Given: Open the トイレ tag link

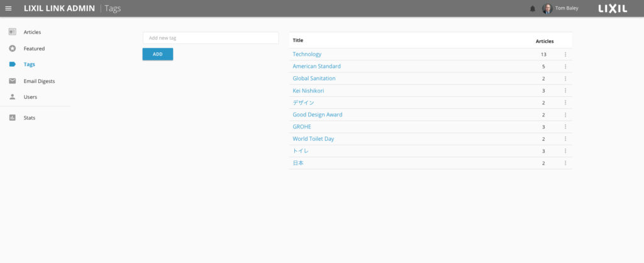Looking at the screenshot, I should tap(301, 151).
